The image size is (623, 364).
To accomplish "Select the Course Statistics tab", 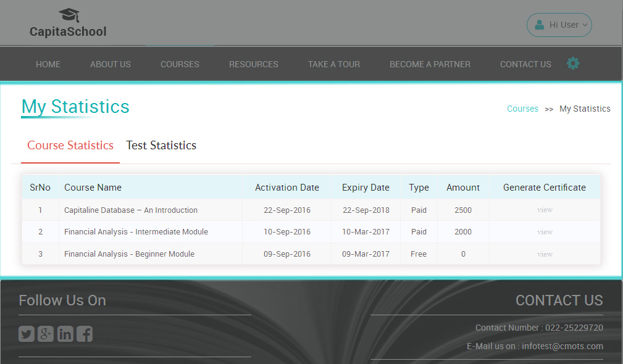I will (70, 146).
